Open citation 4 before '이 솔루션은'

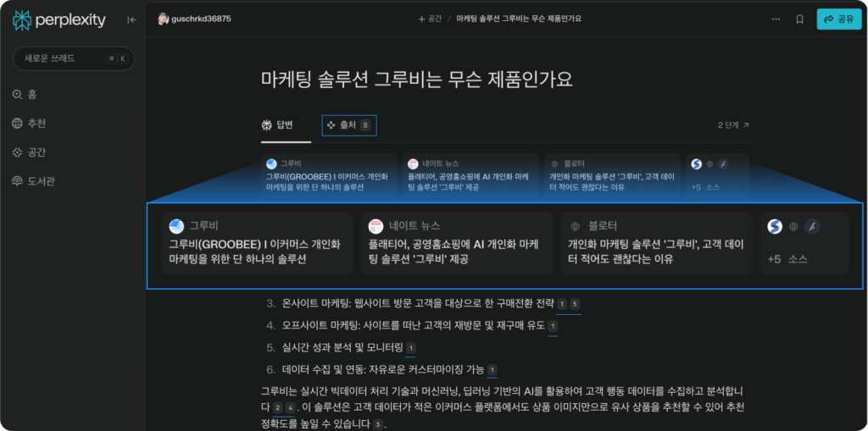pyautogui.click(x=290, y=408)
